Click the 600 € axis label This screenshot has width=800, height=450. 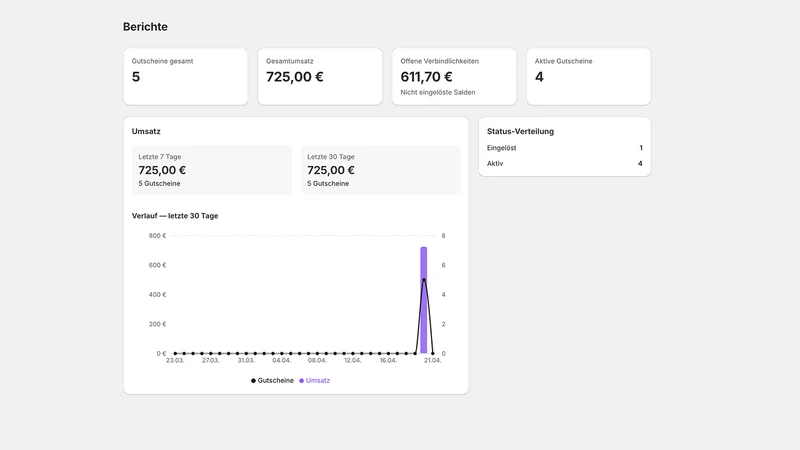coord(158,265)
